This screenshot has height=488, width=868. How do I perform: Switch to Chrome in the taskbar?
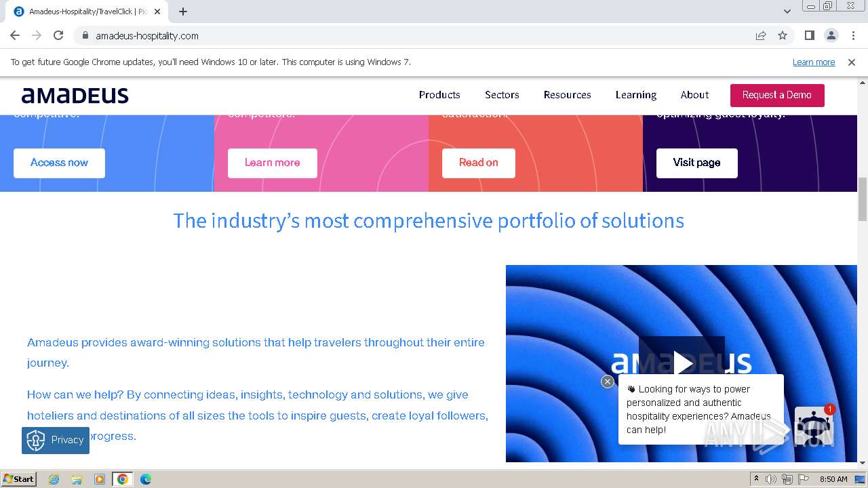coord(123,479)
